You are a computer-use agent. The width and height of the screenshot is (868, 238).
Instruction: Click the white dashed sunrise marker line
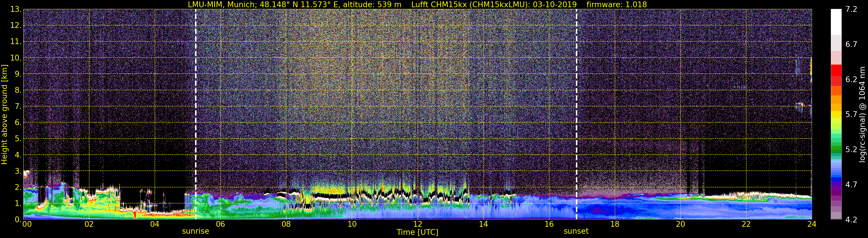tap(195, 114)
